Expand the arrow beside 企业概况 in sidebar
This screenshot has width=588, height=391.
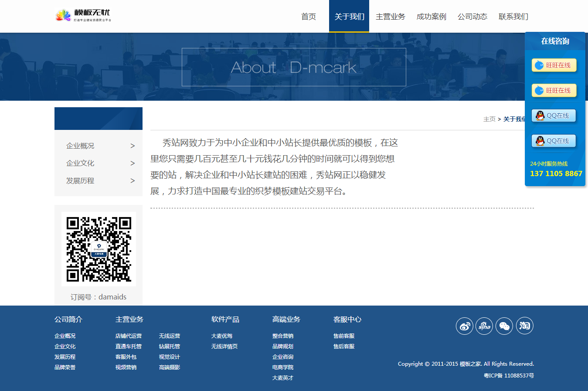pyautogui.click(x=133, y=146)
